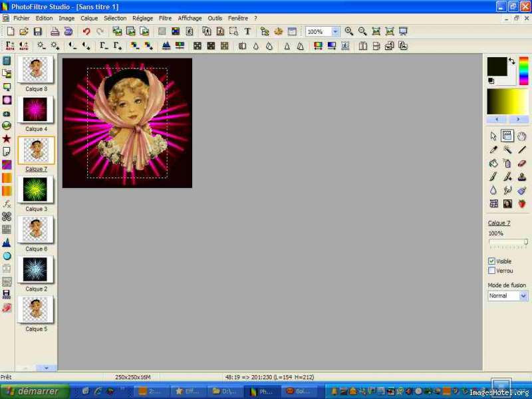This screenshot has height=399, width=532.
Task: Select the Calque 4 pink burst thumbnail
Action: (x=36, y=109)
